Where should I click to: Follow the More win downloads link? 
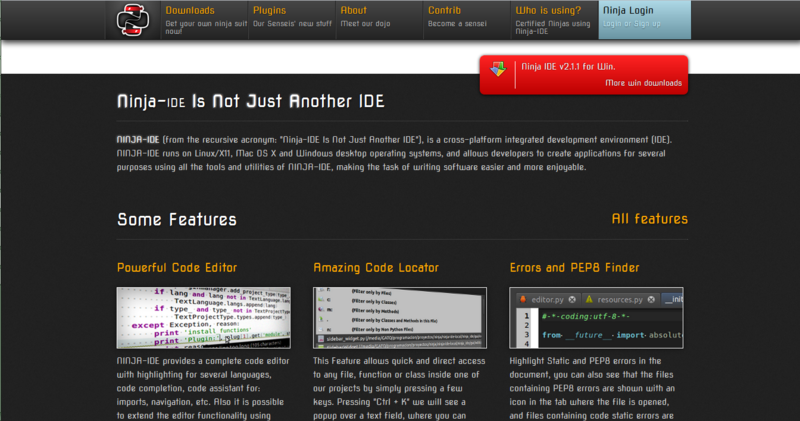tap(643, 83)
